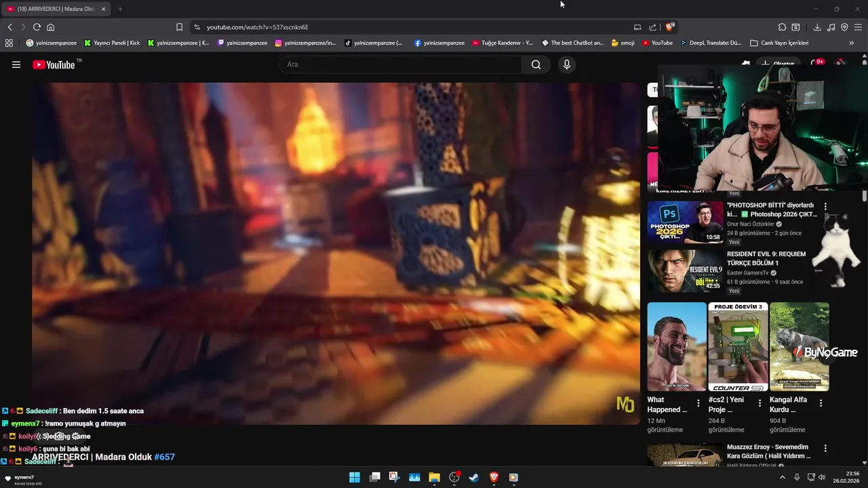The width and height of the screenshot is (868, 488).
Task: Play Photoshop 2026 ÇIKTI video thumbnail
Action: click(685, 222)
